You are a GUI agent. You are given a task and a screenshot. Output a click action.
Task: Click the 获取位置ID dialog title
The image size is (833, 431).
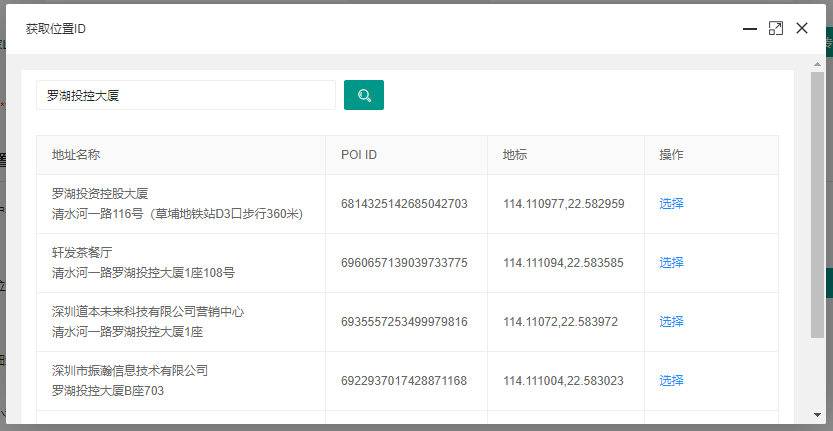(x=56, y=29)
